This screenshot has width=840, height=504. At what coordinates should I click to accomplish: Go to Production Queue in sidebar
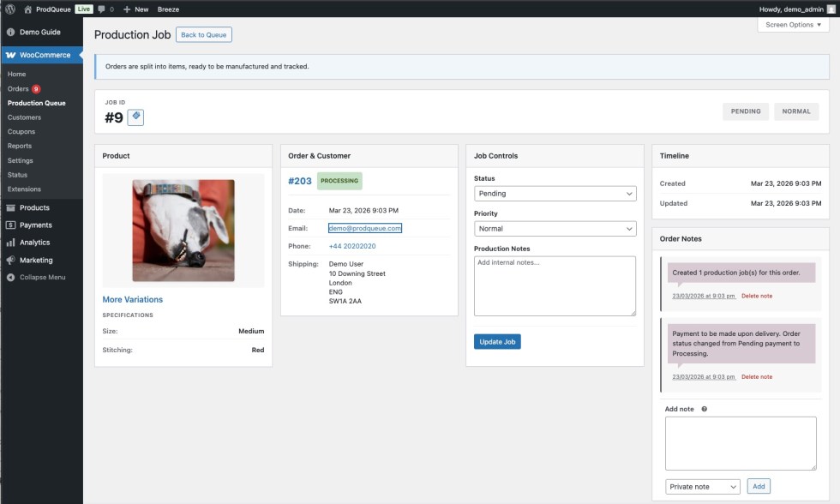tap(36, 103)
